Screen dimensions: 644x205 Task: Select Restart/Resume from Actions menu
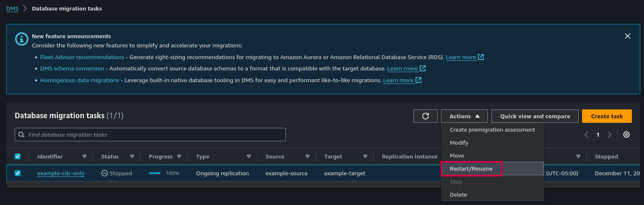(x=471, y=169)
